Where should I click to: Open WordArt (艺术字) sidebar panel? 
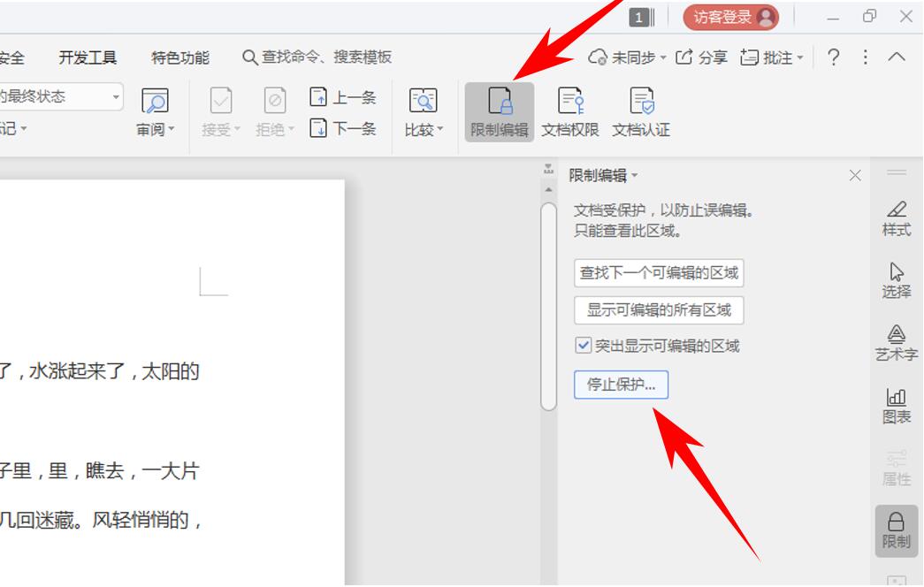click(897, 343)
